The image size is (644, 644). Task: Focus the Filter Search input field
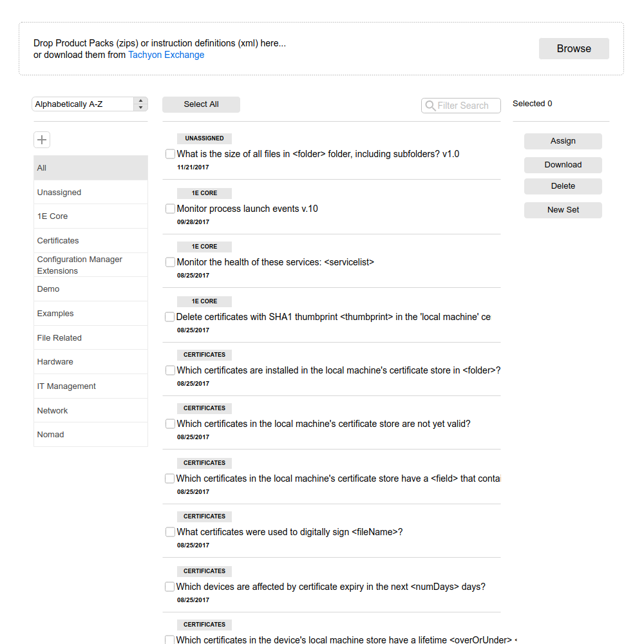click(461, 106)
